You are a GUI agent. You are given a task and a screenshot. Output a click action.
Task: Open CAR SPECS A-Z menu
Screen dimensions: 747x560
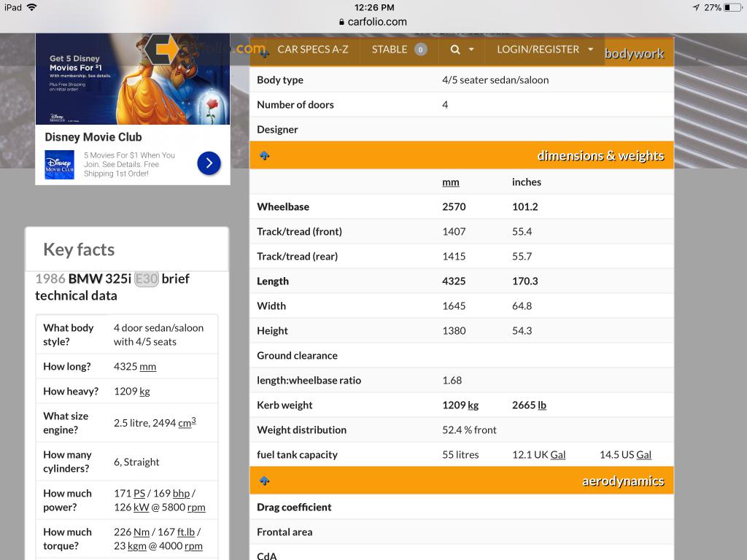pyautogui.click(x=312, y=50)
